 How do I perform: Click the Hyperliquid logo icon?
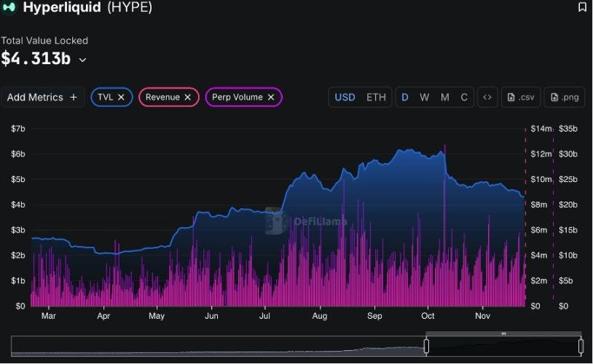(x=9, y=7)
